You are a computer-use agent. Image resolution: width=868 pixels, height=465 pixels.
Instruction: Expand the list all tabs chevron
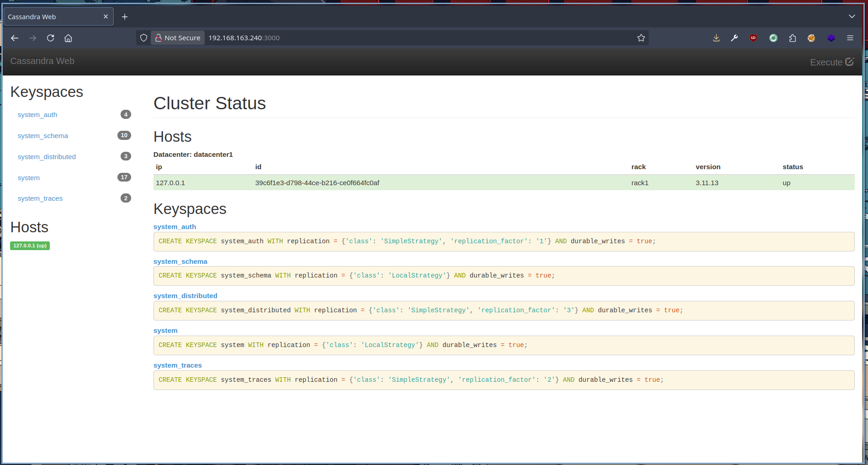[x=852, y=16]
